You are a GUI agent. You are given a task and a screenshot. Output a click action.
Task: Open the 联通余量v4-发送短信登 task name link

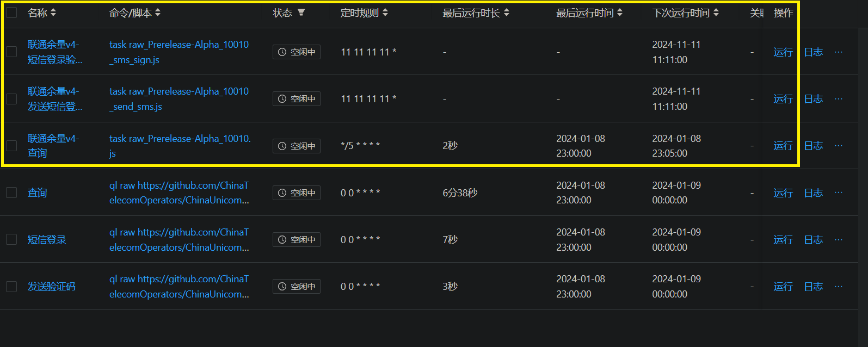[x=54, y=99]
